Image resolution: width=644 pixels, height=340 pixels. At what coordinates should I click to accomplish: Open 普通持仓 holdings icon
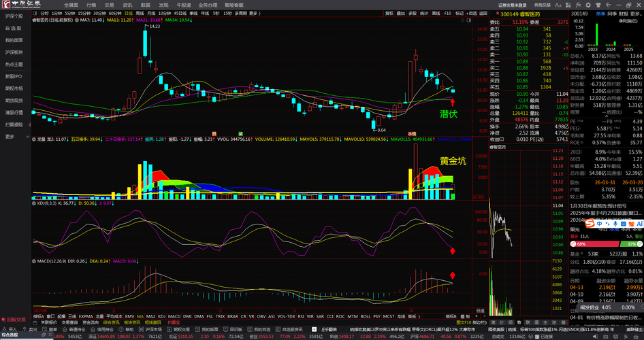65,330
